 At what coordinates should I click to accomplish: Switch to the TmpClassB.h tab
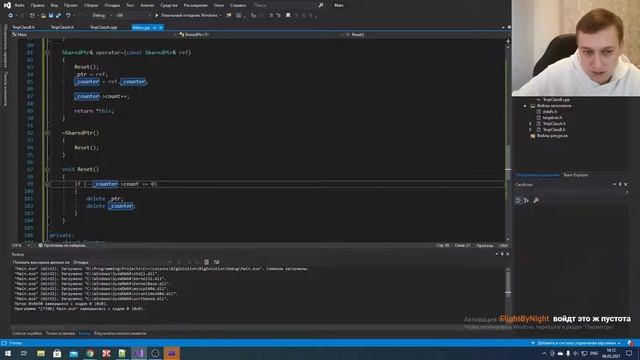tap(24, 27)
